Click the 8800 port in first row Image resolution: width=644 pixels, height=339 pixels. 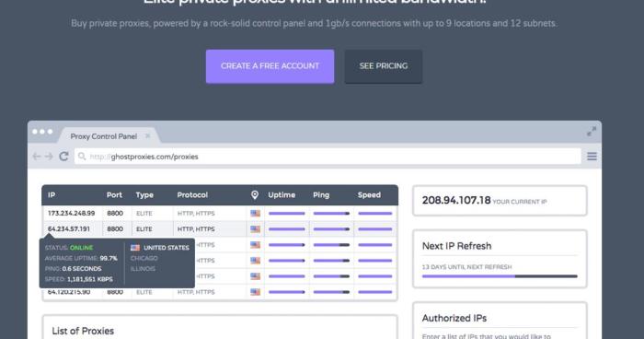[115, 213]
